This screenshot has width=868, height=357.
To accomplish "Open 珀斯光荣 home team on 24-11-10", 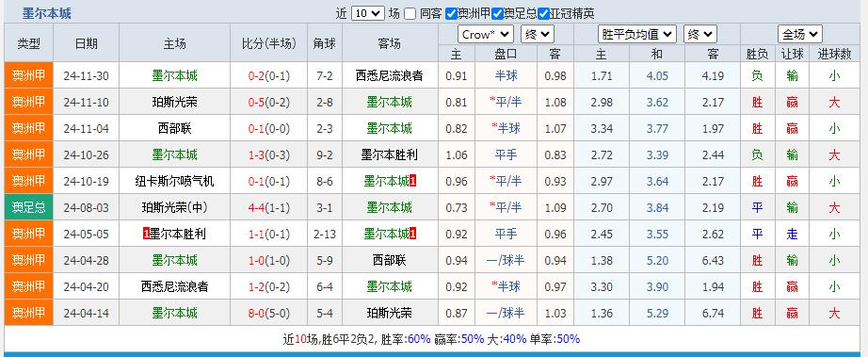I will (174, 103).
